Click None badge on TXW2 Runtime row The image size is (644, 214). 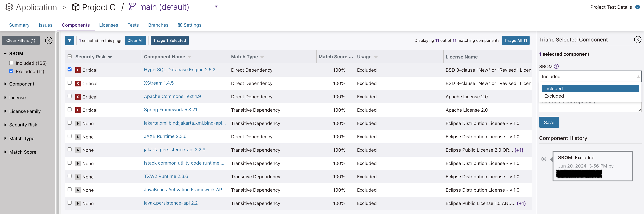point(78,177)
